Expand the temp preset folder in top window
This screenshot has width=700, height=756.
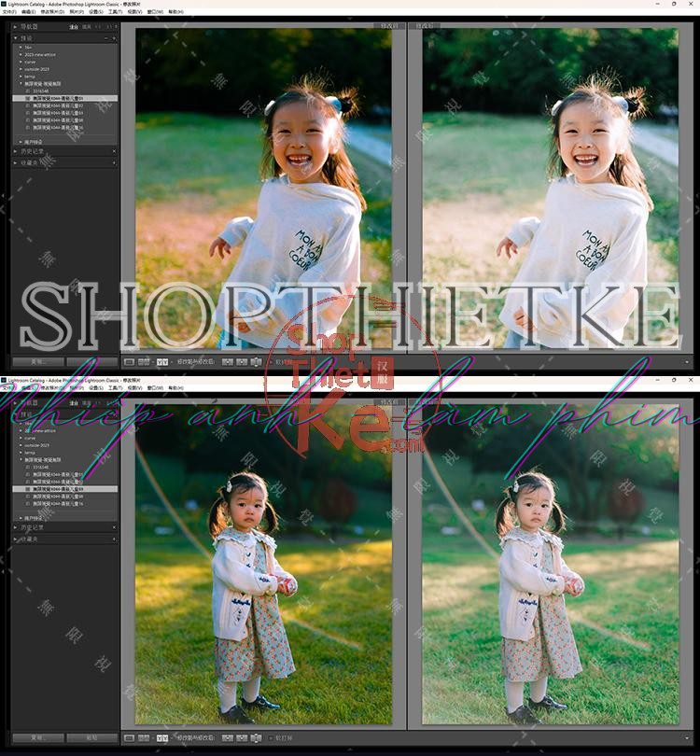click(x=21, y=77)
